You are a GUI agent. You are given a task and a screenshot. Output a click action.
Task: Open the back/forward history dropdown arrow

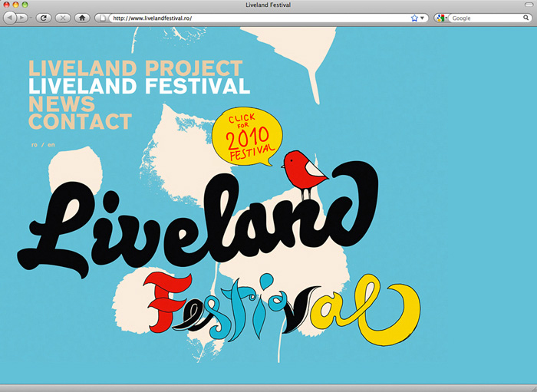pos(29,17)
